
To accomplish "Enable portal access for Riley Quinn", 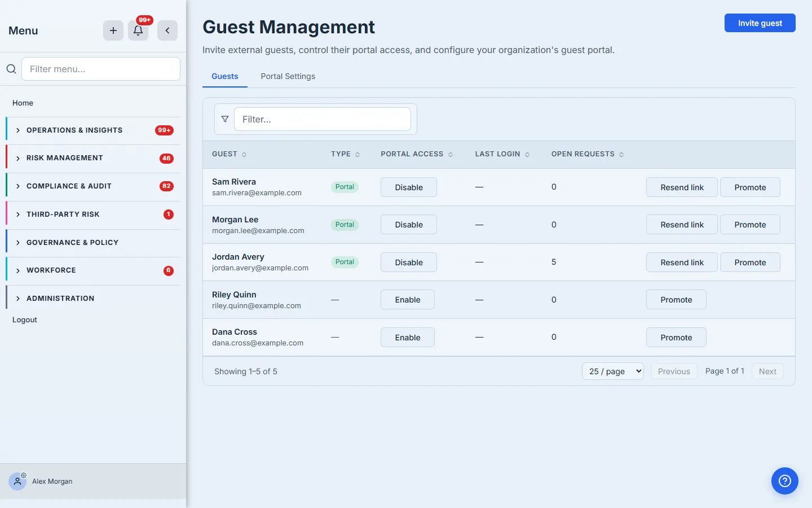I will [x=408, y=300].
